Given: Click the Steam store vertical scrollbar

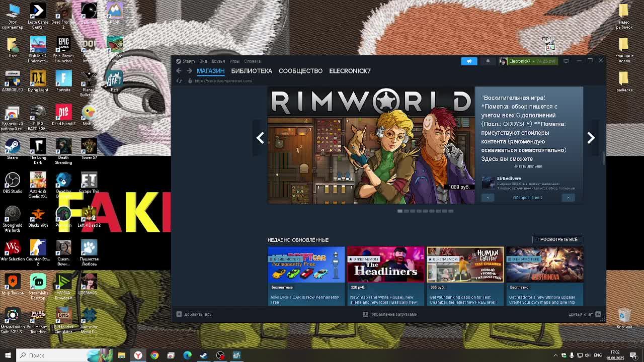Looking at the screenshot, I should (x=604, y=157).
